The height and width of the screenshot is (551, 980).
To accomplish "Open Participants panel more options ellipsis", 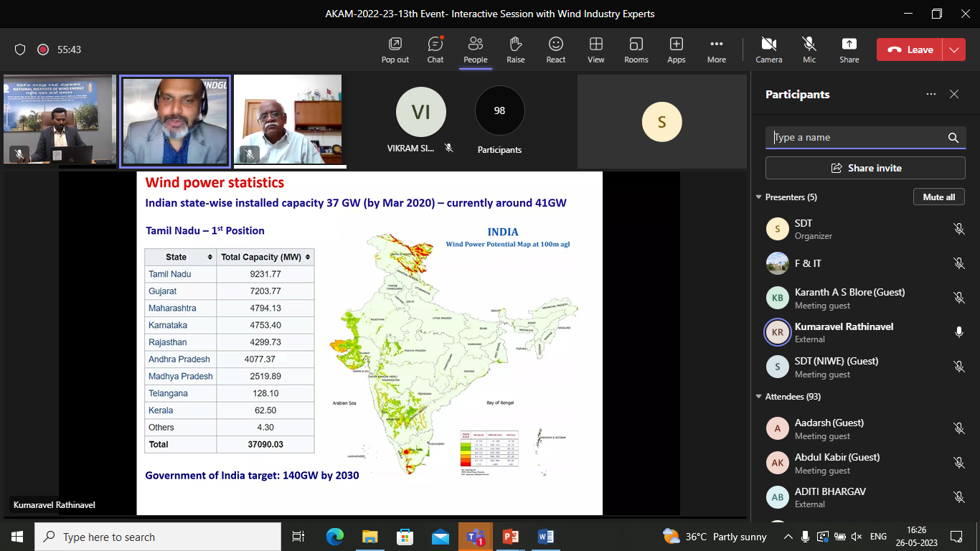I will pos(930,94).
